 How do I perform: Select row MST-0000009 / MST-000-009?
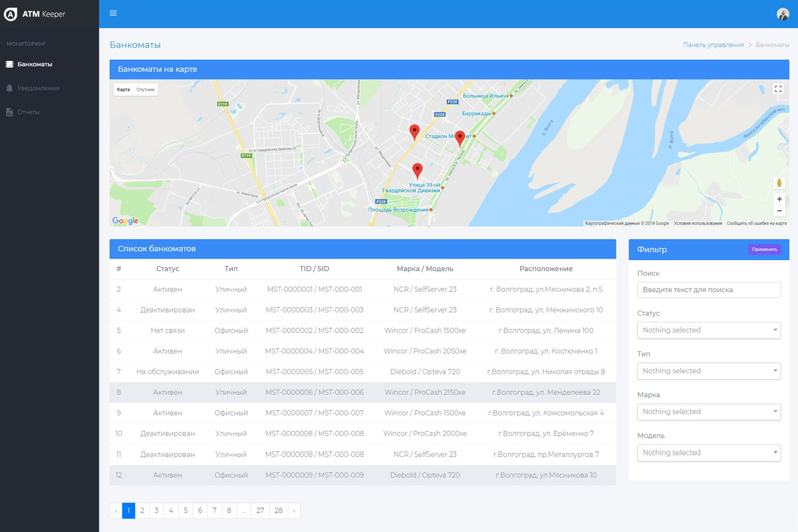362,475
